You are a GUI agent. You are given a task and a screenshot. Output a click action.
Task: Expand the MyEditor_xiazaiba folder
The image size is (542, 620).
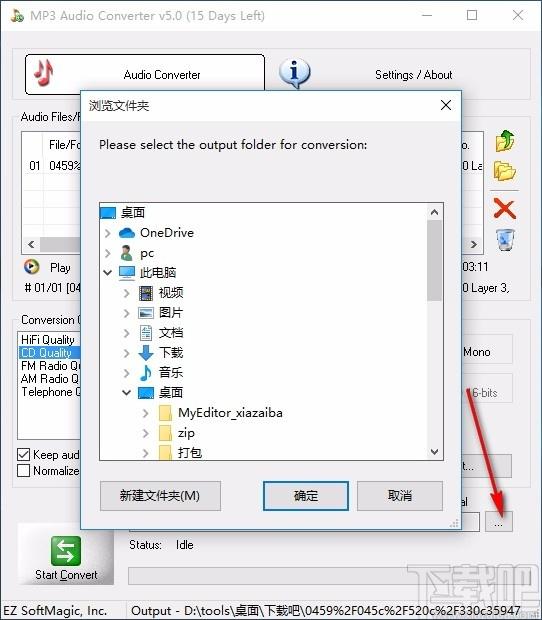[x=145, y=413]
